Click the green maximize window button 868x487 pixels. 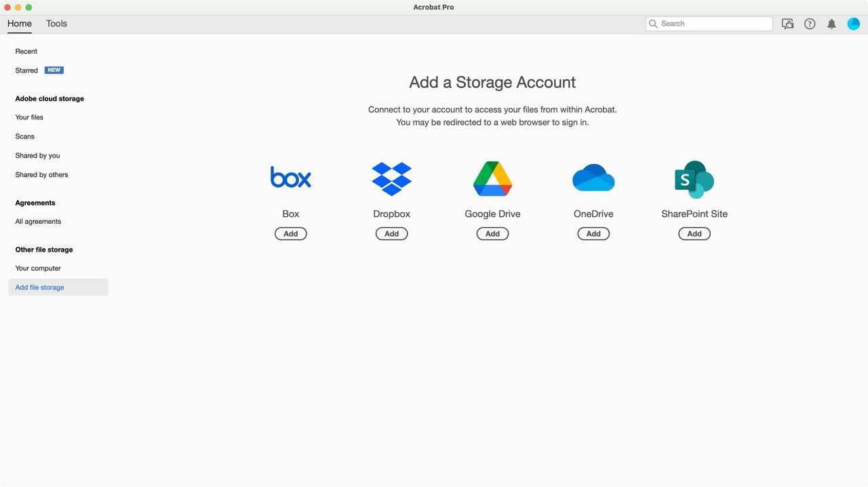point(28,7)
